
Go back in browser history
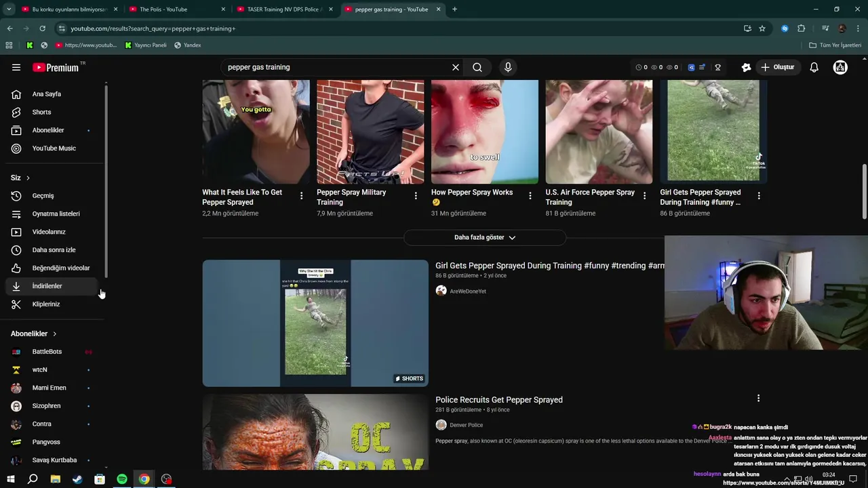9,28
